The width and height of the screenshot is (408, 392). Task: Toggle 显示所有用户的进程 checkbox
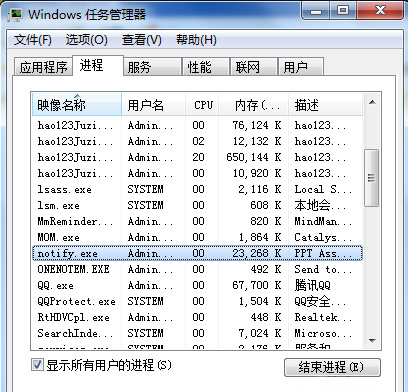[x=37, y=365]
